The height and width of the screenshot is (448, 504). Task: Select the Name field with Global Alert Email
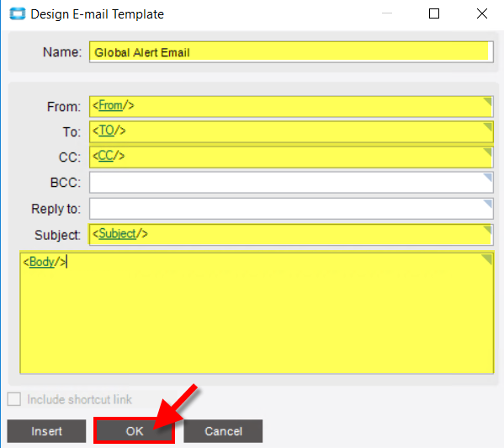click(x=291, y=52)
